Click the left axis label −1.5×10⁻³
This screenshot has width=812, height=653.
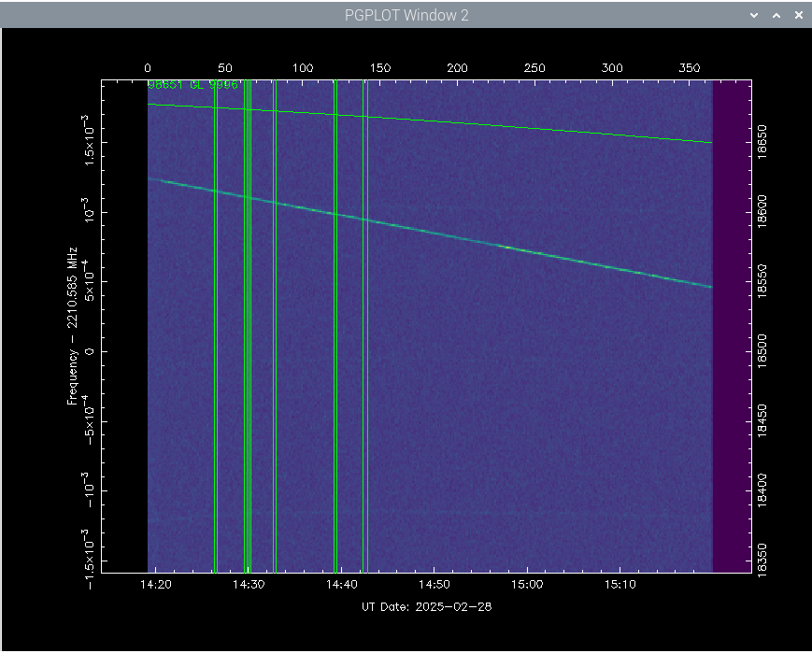[88, 559]
